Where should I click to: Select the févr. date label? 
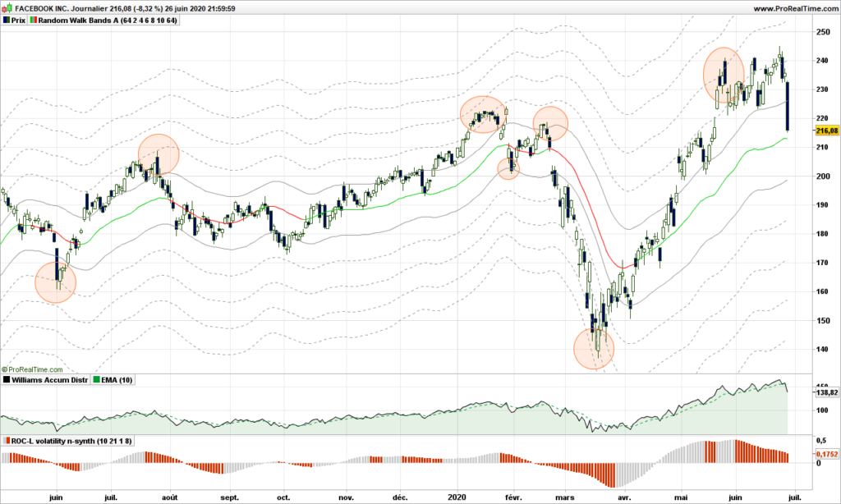(x=513, y=497)
